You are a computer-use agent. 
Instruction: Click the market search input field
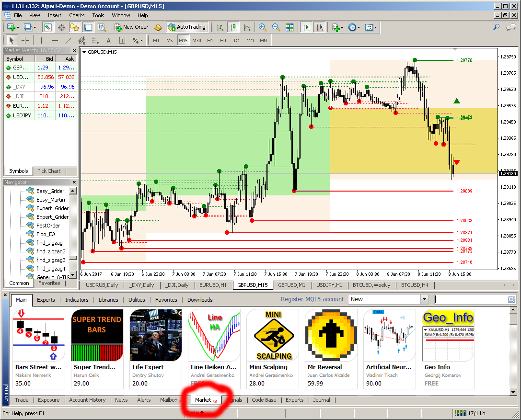click(x=472, y=299)
